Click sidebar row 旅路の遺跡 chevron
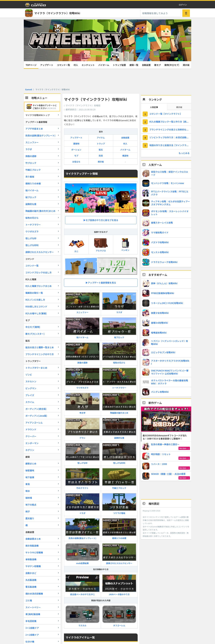 click(x=58, y=156)
